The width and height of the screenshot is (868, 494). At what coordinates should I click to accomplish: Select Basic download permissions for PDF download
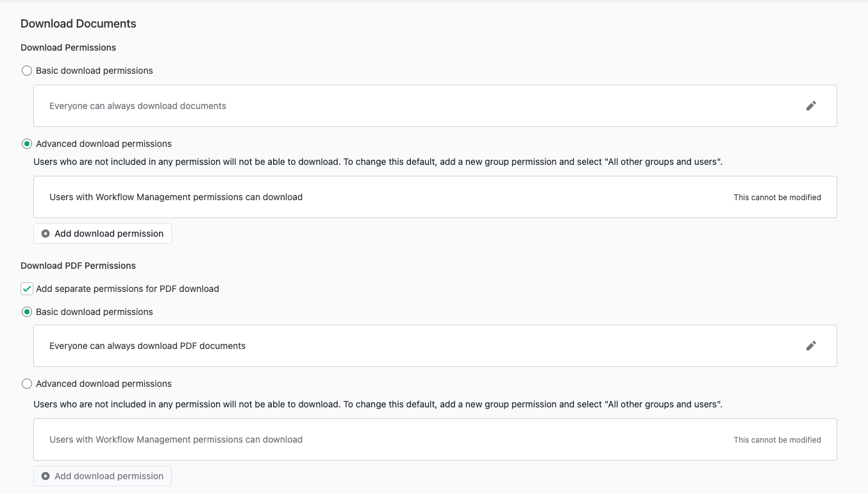tap(27, 312)
